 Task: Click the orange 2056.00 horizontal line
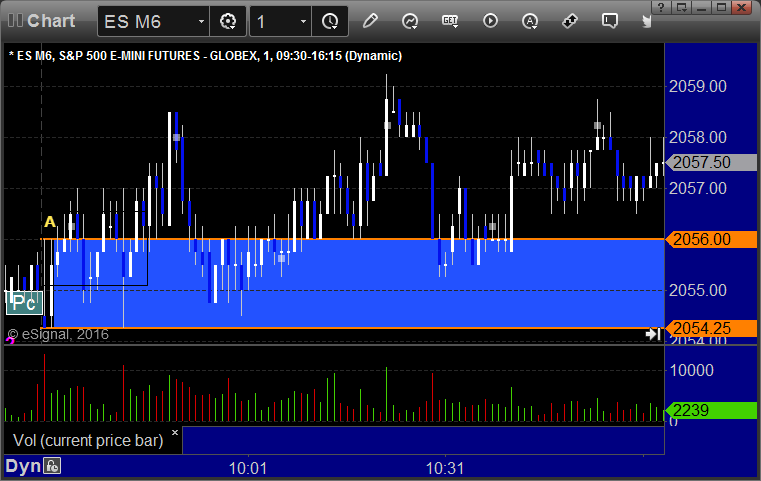[x=353, y=239]
